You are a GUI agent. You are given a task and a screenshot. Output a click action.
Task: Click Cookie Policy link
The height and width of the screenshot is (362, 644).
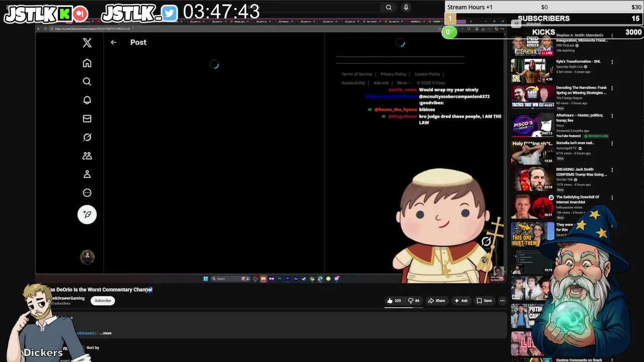[427, 74]
